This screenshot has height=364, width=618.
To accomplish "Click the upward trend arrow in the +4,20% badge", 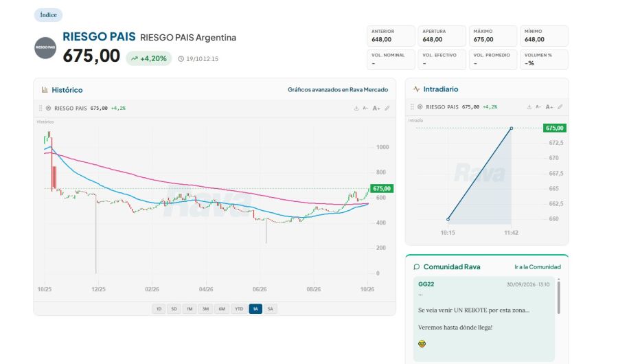I will coord(135,59).
